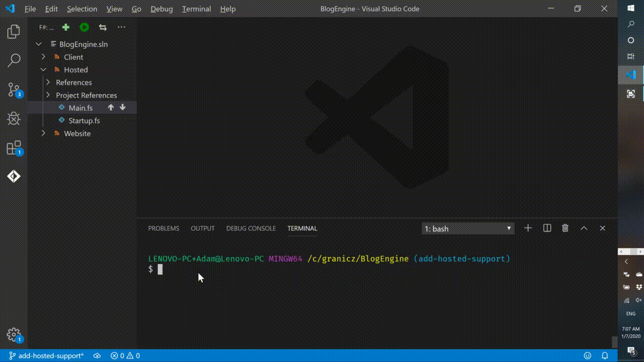Select the Website project name
This screenshot has width=644, height=362.
(x=77, y=133)
